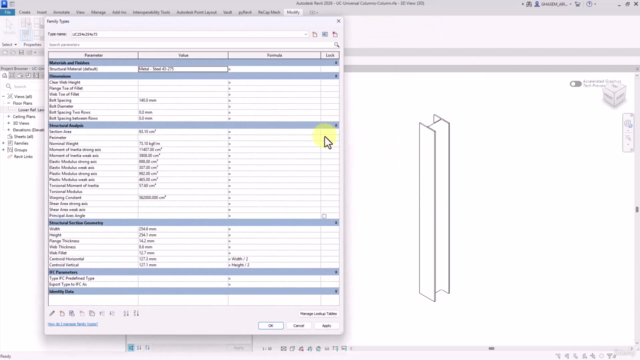Click the second icon in the view control bar
This screenshot has width=640, height=360.
(292, 349)
